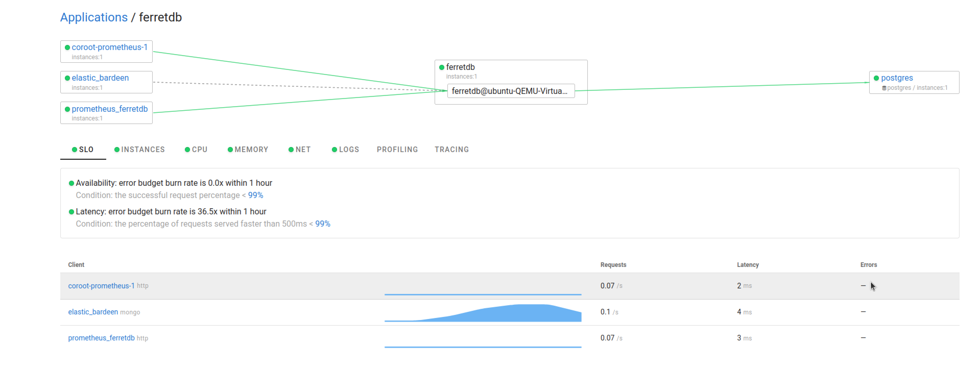Click green status dot of Availability check

[71, 183]
